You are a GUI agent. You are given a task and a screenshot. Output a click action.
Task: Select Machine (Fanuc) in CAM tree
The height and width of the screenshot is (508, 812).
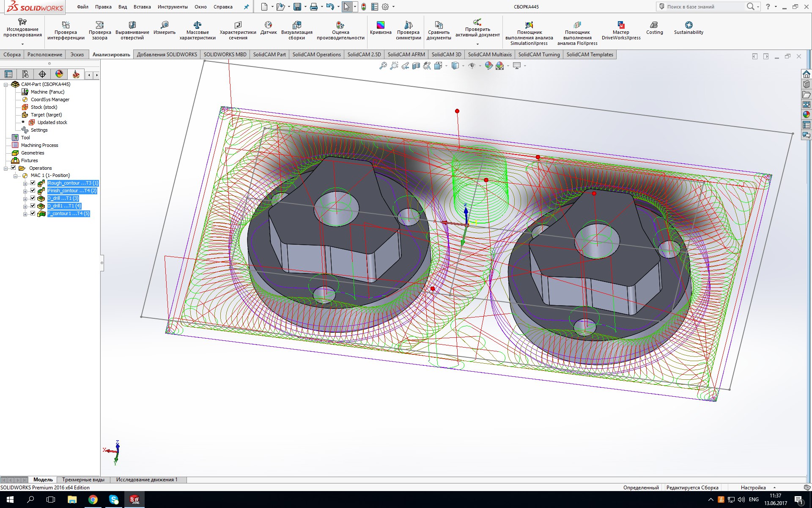point(47,92)
